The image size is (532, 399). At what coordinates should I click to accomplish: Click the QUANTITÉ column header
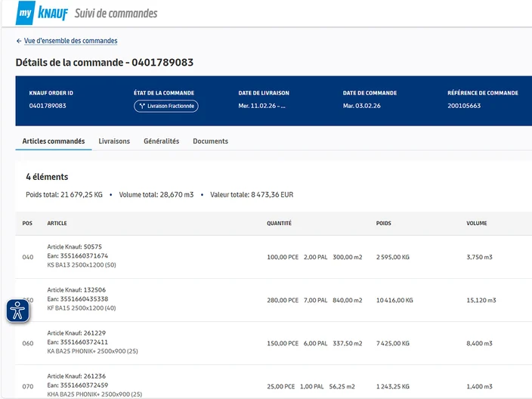click(x=279, y=223)
